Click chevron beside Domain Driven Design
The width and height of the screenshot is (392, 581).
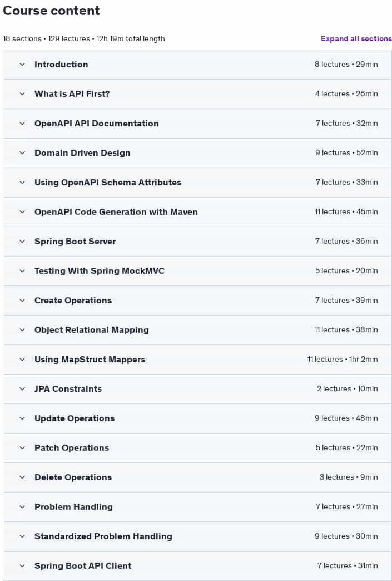(x=22, y=153)
